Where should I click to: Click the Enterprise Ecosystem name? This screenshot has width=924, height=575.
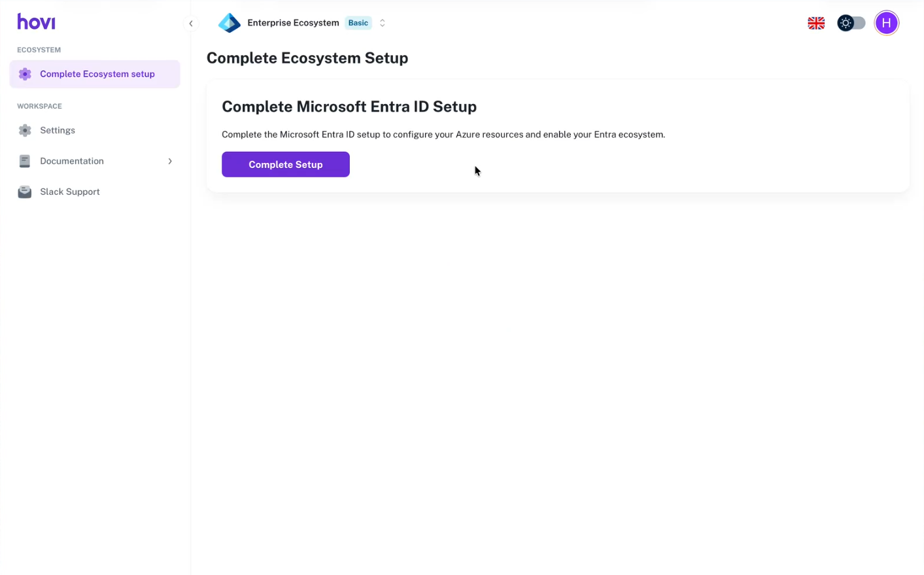click(x=293, y=23)
